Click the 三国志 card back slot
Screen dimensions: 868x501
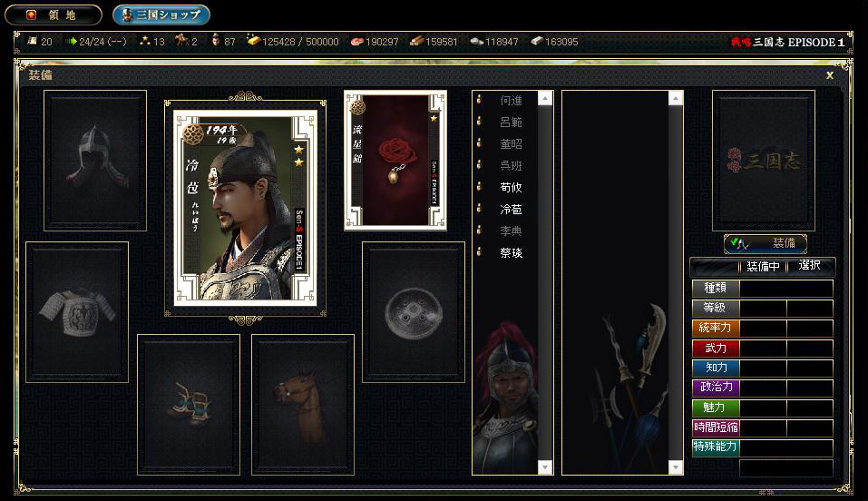[x=764, y=161]
